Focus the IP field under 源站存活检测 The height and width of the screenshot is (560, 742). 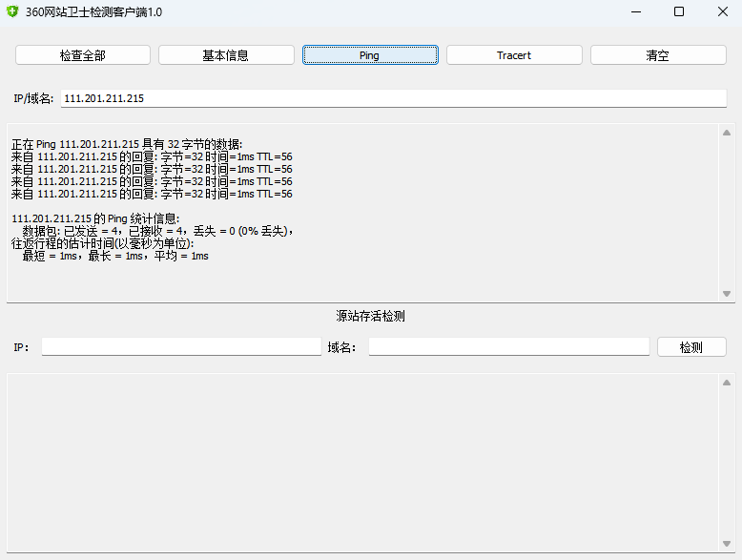coord(181,347)
